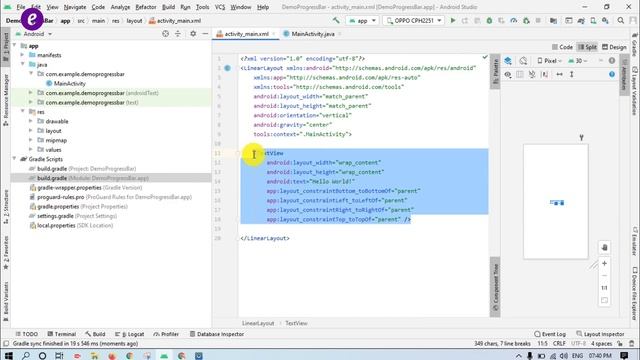Open the SDK Manager icon
The height and width of the screenshot is (360, 640).
(605, 20)
